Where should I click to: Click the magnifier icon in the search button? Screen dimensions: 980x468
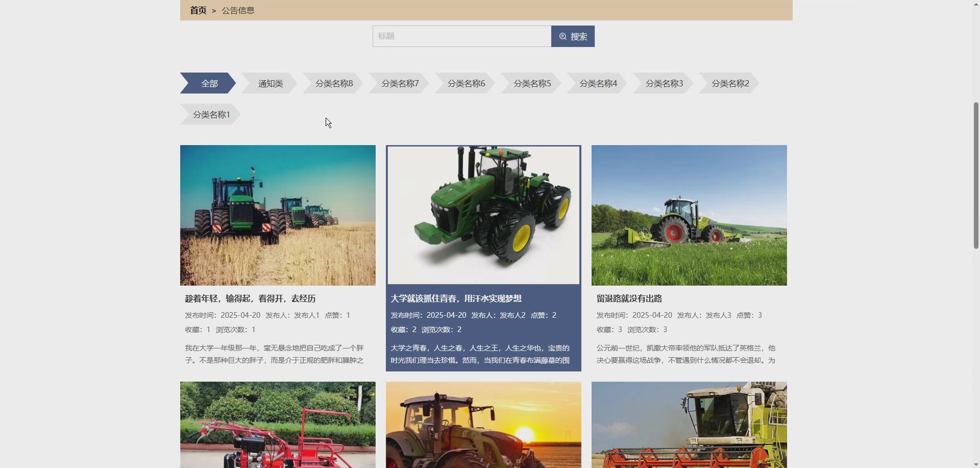[562, 36]
